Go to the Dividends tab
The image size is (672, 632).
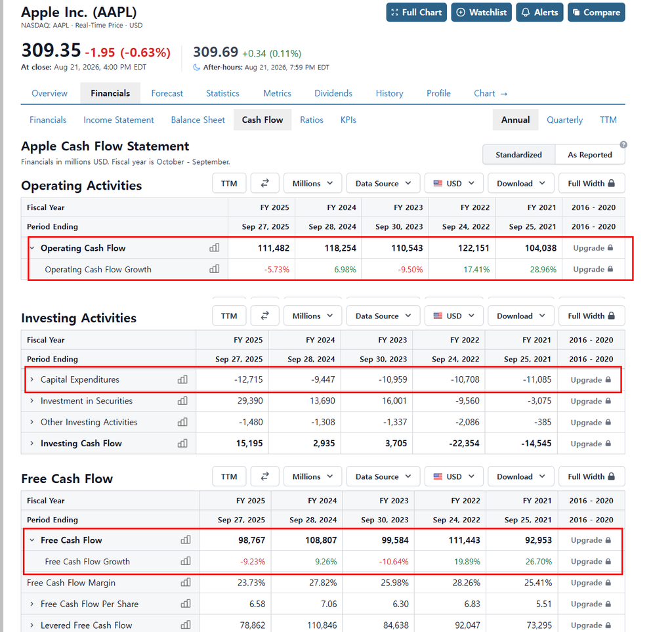[x=333, y=93]
